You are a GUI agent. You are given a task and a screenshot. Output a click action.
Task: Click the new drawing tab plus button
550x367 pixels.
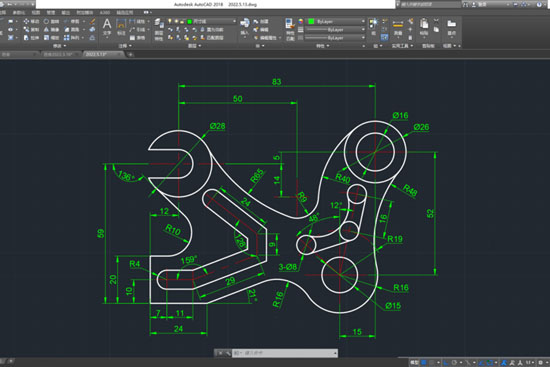tap(130, 54)
